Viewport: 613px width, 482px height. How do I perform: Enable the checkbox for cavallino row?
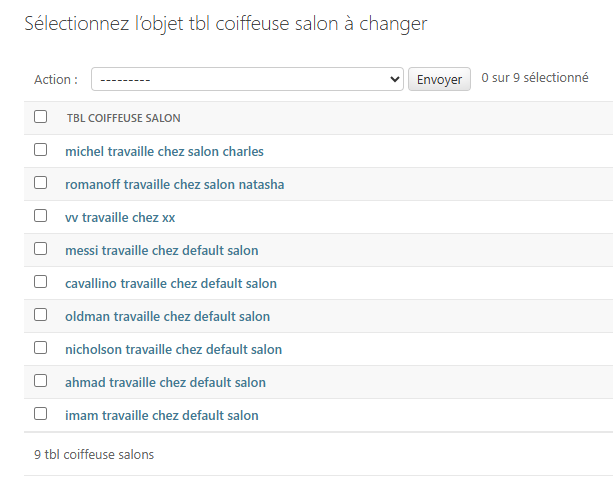point(41,282)
